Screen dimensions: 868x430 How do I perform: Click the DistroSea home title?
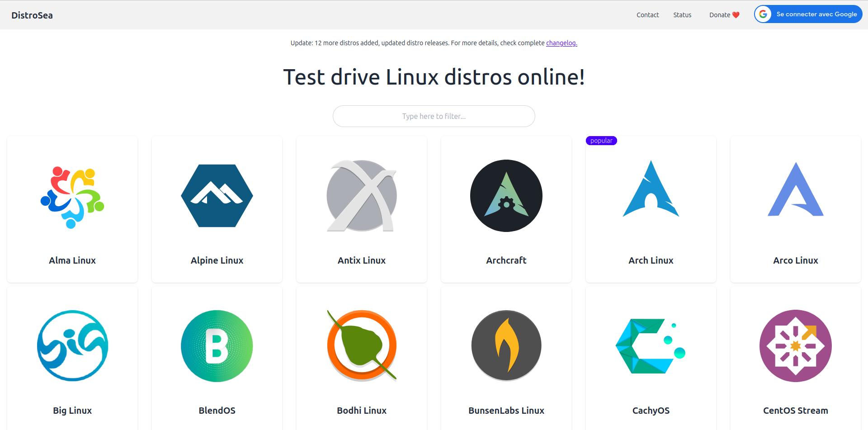tap(32, 15)
